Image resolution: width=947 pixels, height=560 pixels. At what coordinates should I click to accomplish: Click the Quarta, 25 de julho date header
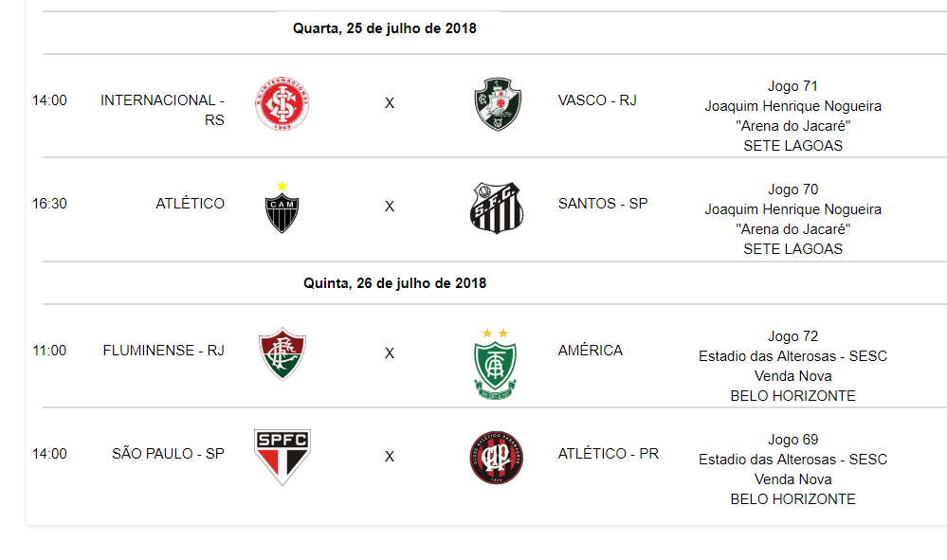[x=385, y=28]
